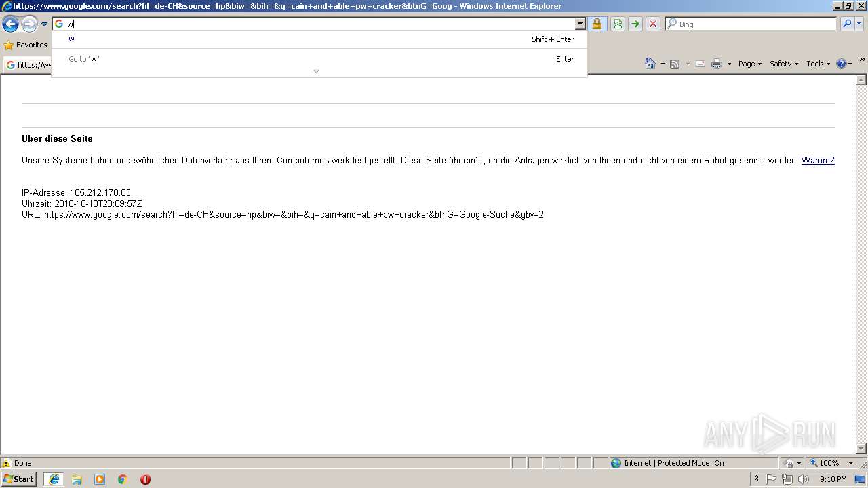Expand the autocomplete list chevron

(316, 72)
